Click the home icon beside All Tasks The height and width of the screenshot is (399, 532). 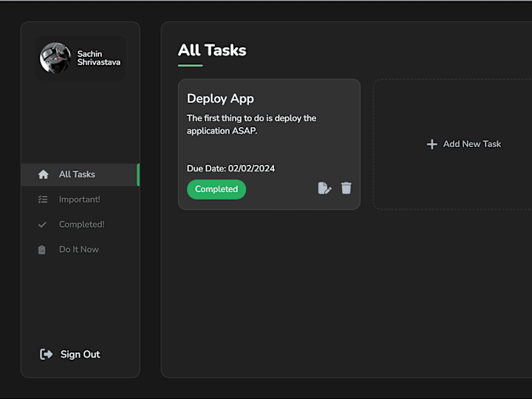(43, 174)
